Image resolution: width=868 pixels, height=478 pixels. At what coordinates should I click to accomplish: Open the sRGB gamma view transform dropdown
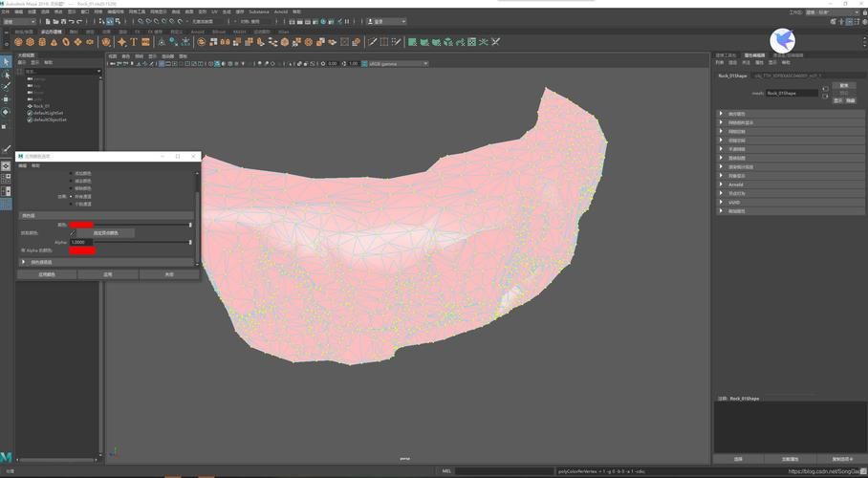pos(399,64)
